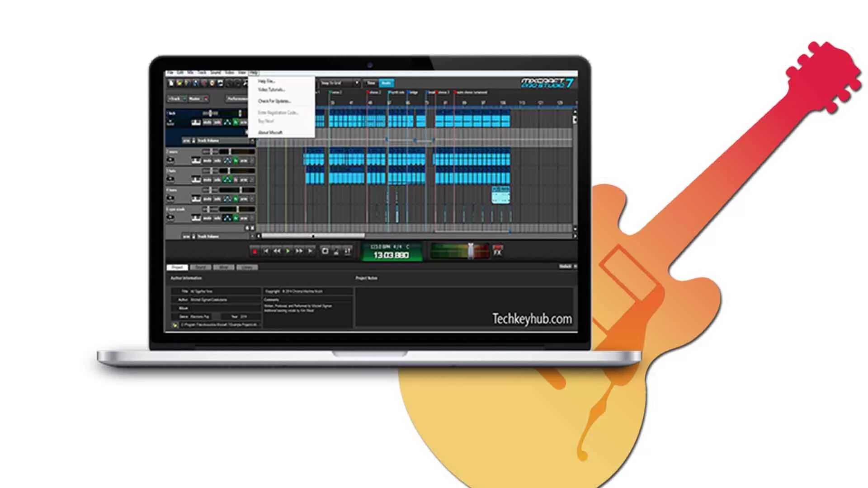Open the +Track dropdown
Viewport: 868px width, 488px height.
click(x=177, y=99)
